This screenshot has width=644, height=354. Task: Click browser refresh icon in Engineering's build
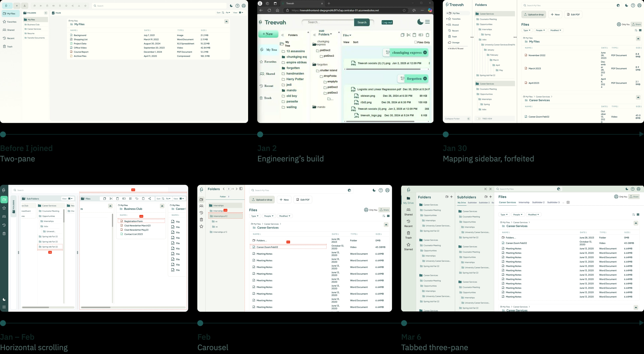click(269, 11)
